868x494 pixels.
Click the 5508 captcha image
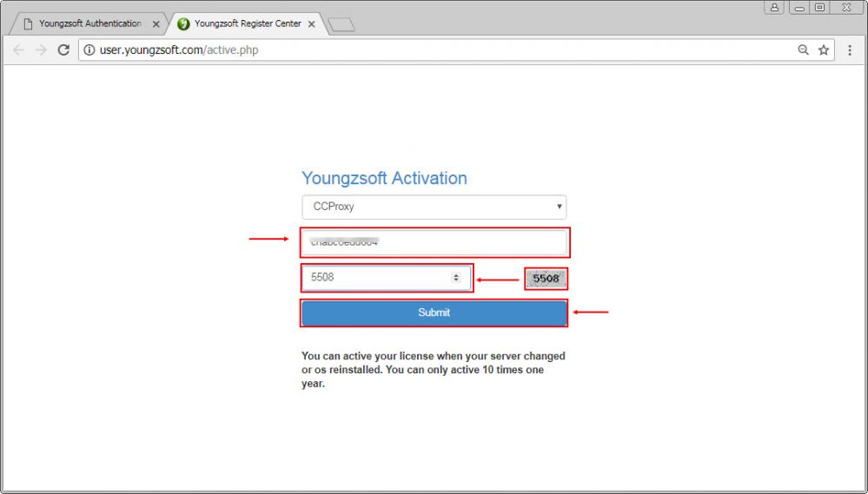(x=546, y=279)
